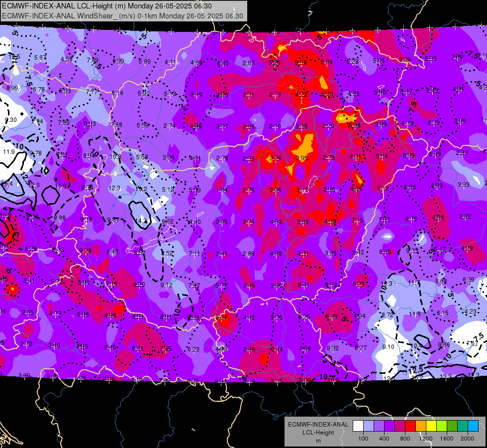Viewport: 487px width, 448px height.
Task: Click the wind shear value 2.05
Action: (222, 222)
